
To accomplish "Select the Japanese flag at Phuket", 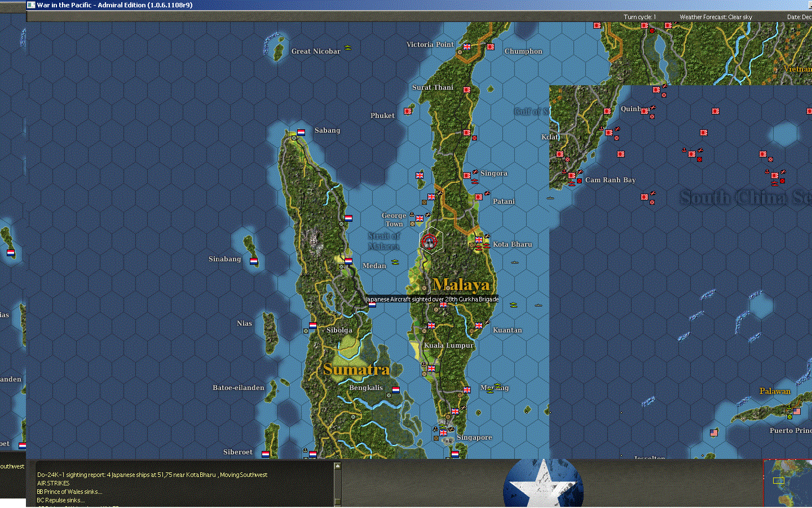I will (408, 111).
